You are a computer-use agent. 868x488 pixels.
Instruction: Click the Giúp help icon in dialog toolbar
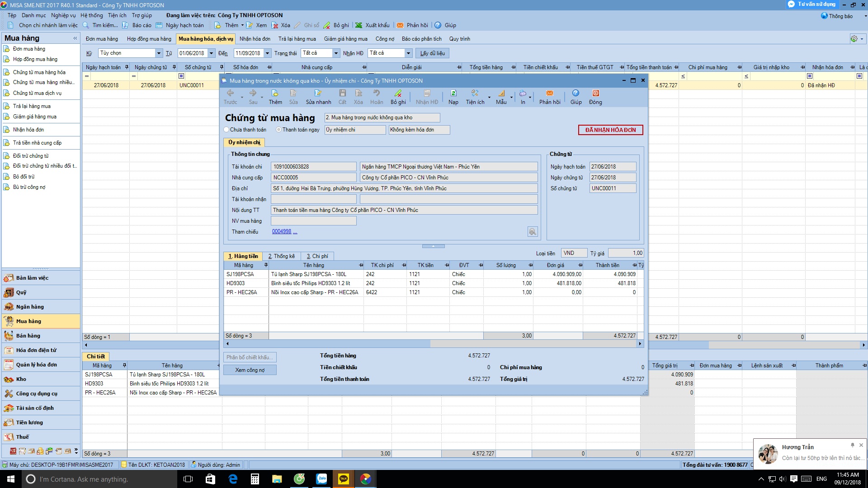click(576, 93)
